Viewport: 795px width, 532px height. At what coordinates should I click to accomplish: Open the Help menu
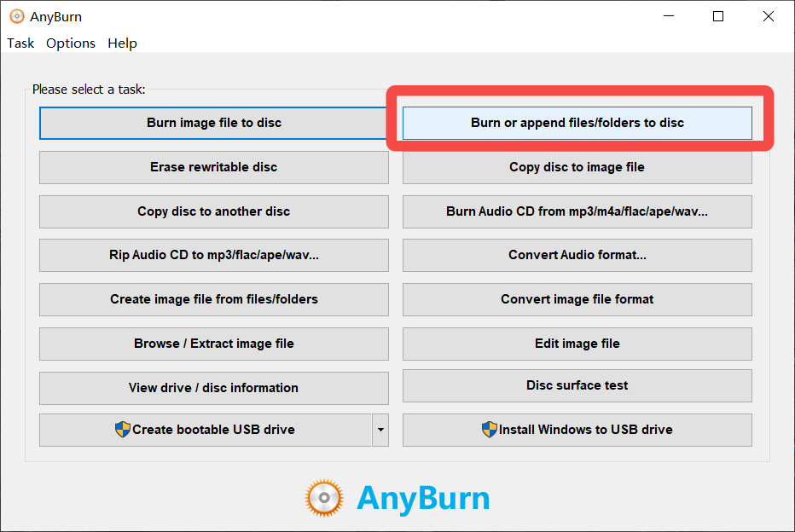[122, 43]
